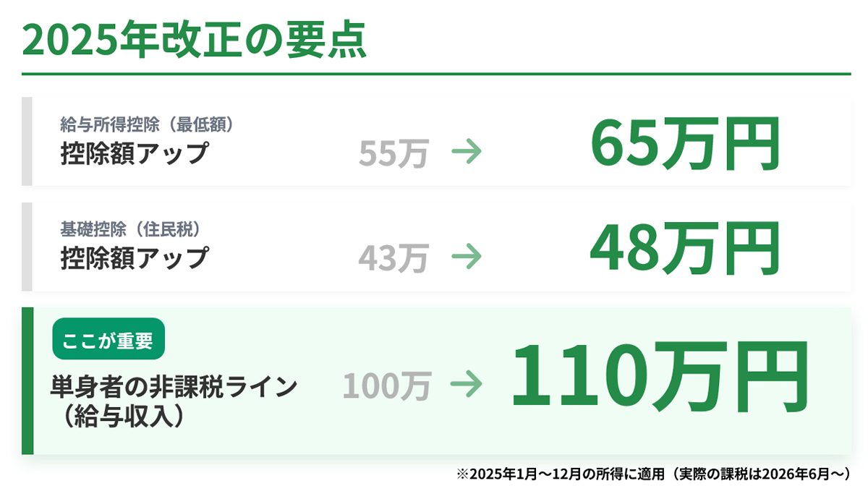Click the arrow between 55万 and 65万円
The height and width of the screenshot is (486, 868).
pos(466,152)
